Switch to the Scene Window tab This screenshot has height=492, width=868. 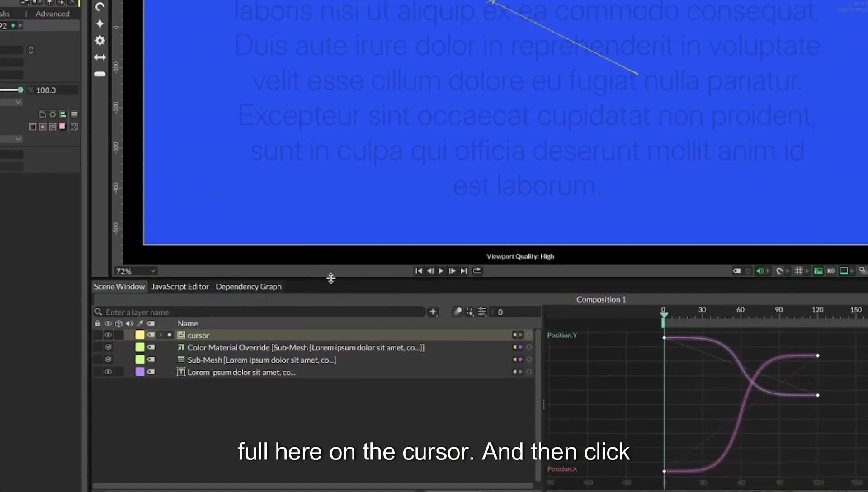coord(119,287)
